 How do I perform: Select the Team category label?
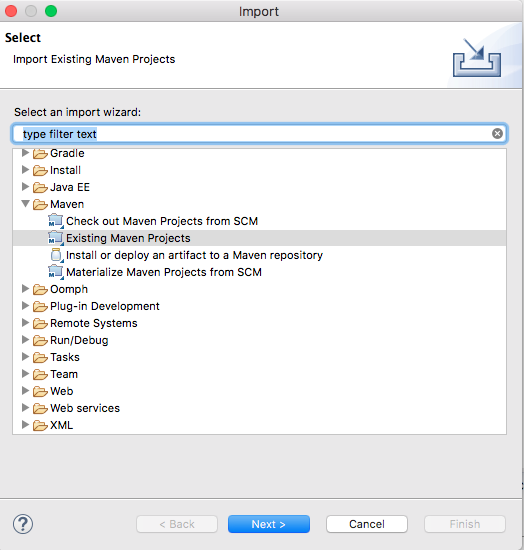click(64, 374)
